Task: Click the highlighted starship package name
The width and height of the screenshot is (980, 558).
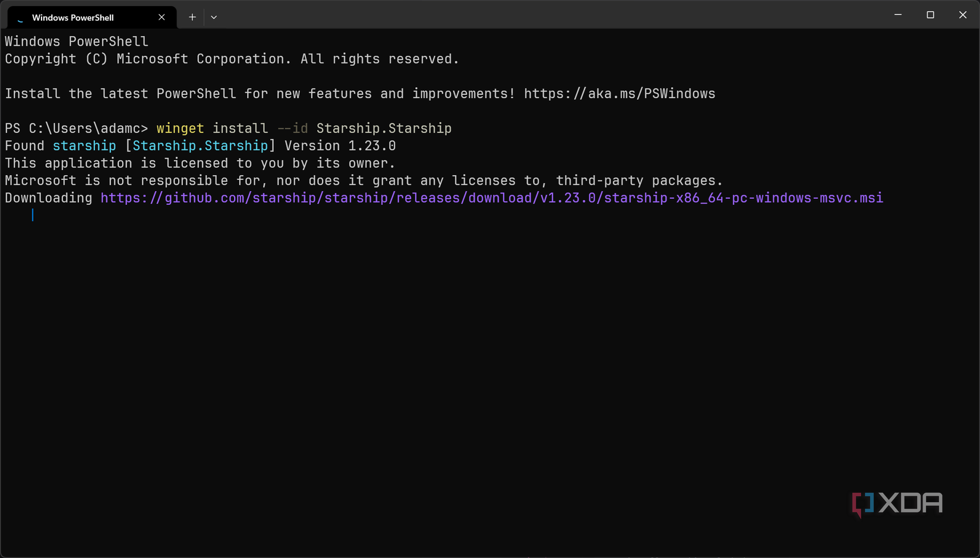Action: tap(84, 145)
